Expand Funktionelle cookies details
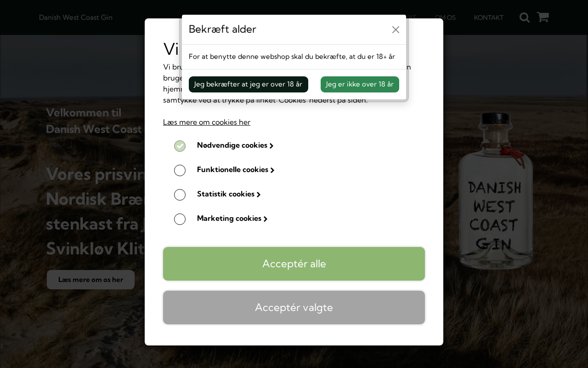This screenshot has width=588, height=368. click(x=236, y=170)
